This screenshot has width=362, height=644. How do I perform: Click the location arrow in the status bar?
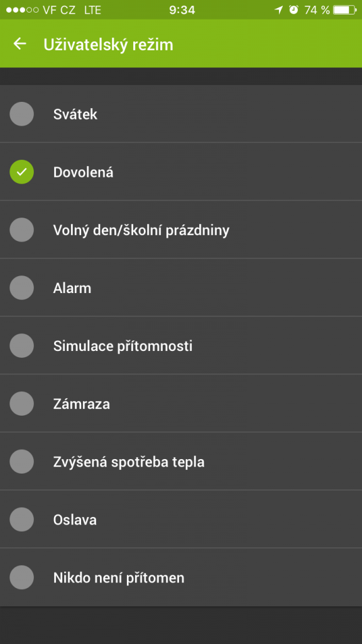[277, 10]
